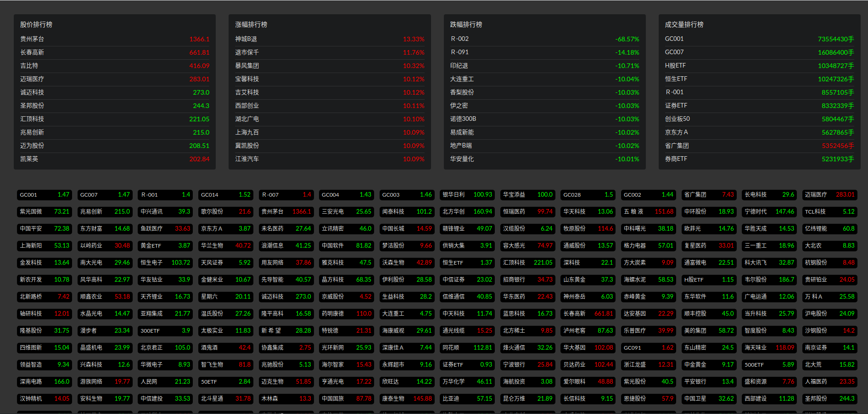The image size is (868, 414).
Task: Open 退市保千 row with 11.76% gain
Action: (330, 52)
